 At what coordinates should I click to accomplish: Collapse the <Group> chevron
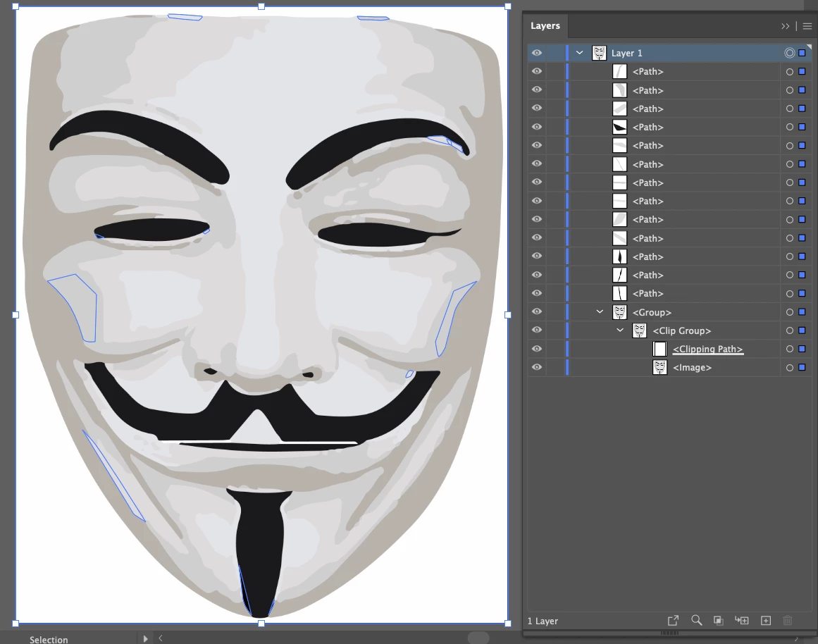coord(600,311)
